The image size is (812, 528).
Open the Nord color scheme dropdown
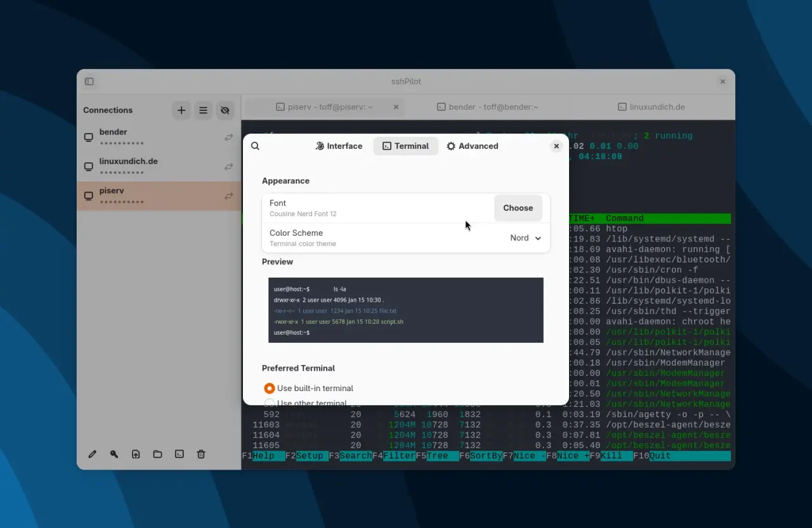tap(524, 238)
